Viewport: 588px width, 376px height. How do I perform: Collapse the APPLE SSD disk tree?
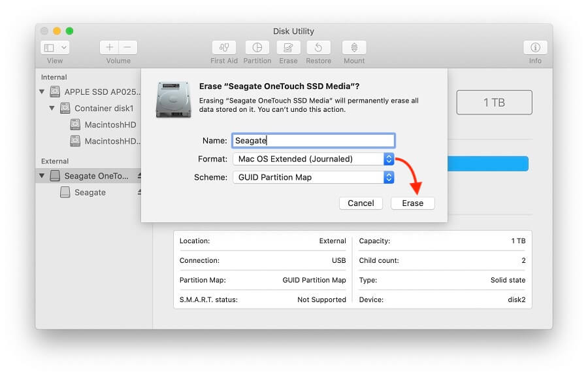click(x=42, y=92)
